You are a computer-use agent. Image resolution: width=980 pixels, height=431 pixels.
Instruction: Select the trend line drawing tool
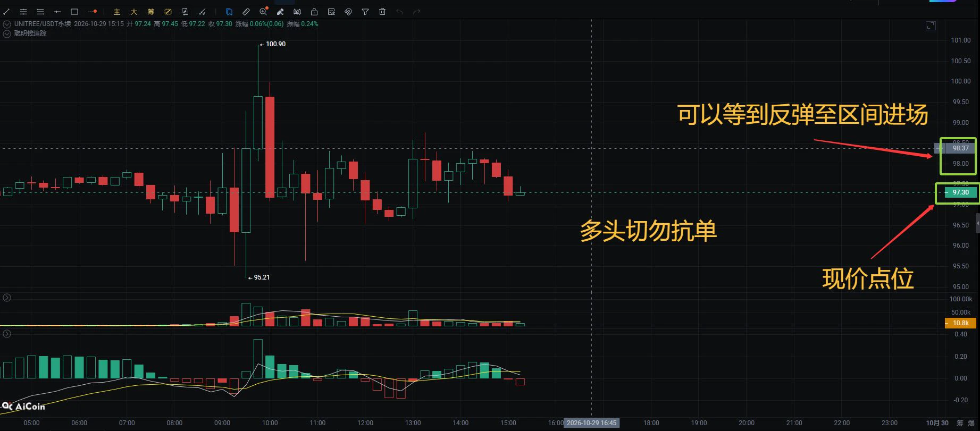point(6,12)
